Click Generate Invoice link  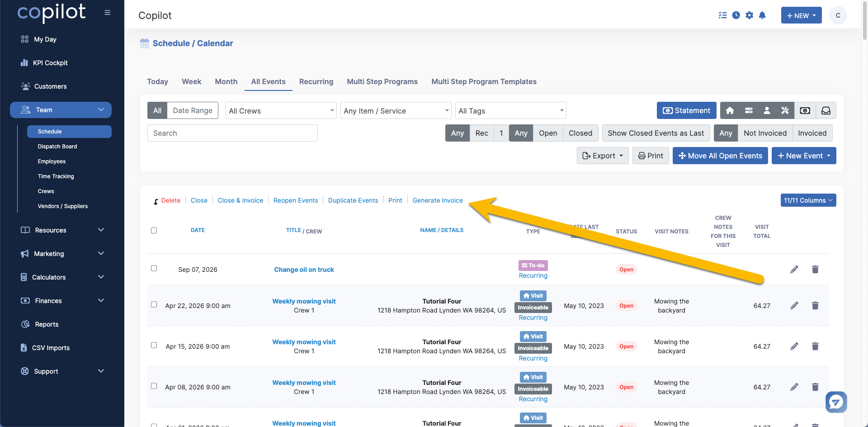point(438,200)
